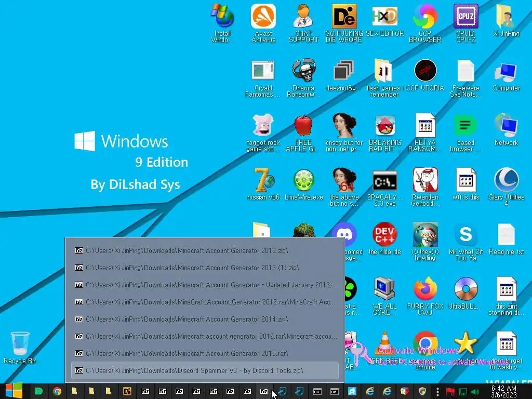Open the UltraBULL disc icon

[465, 294]
